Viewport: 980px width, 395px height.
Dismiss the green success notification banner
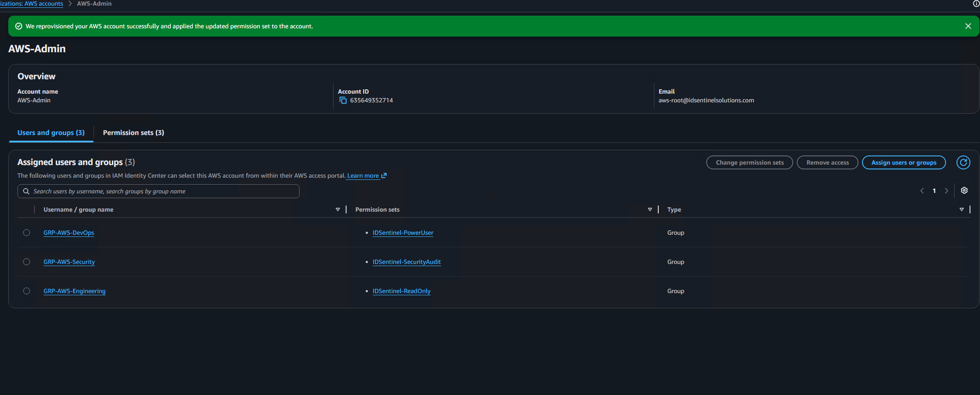pos(968,26)
